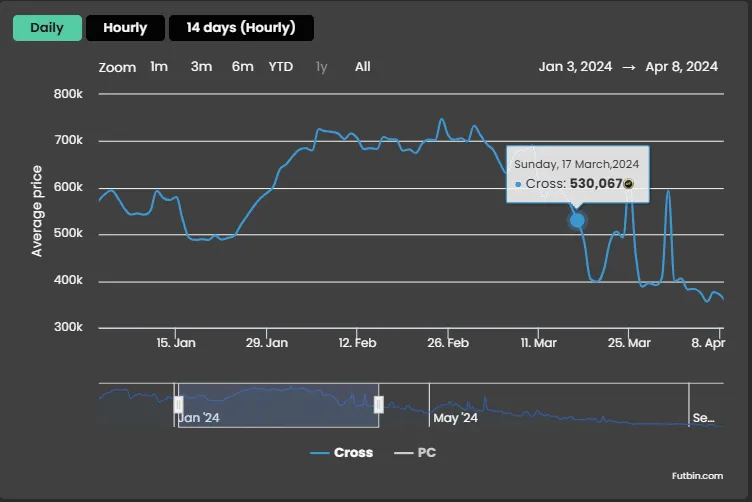752x502 pixels.
Task: Click the 600k axis label
Action: 68,187
